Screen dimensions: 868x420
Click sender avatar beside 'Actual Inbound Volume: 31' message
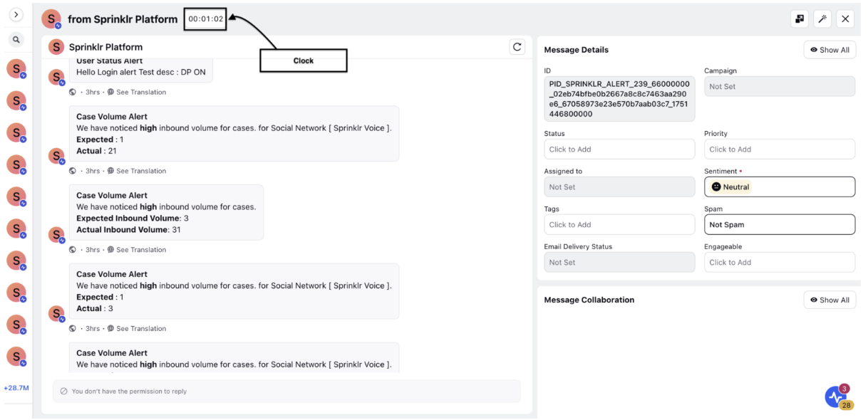pos(56,235)
